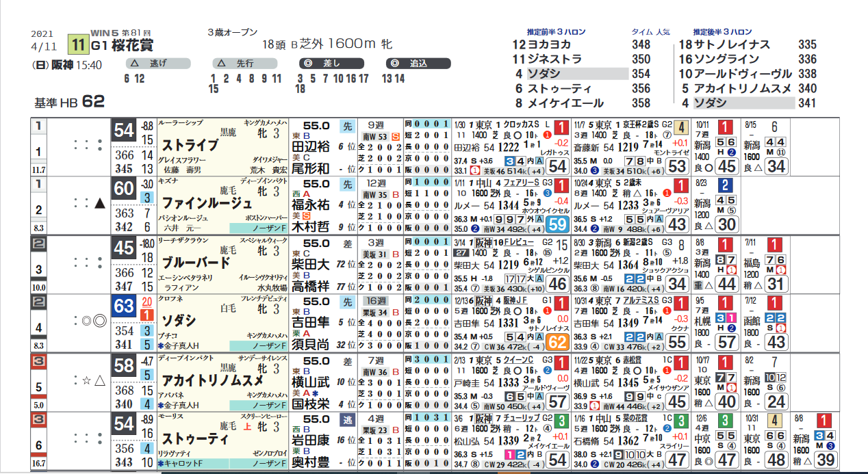The height and width of the screenshot is (474, 868).
Task: Click メイケイエール in the first-half 3-furlong list
Action: pyautogui.click(x=565, y=103)
